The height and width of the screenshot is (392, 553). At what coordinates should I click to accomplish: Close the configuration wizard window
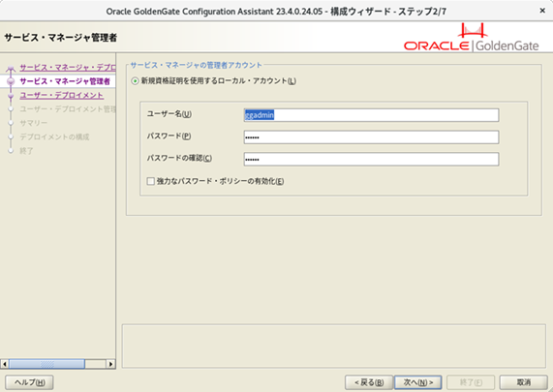(x=542, y=11)
